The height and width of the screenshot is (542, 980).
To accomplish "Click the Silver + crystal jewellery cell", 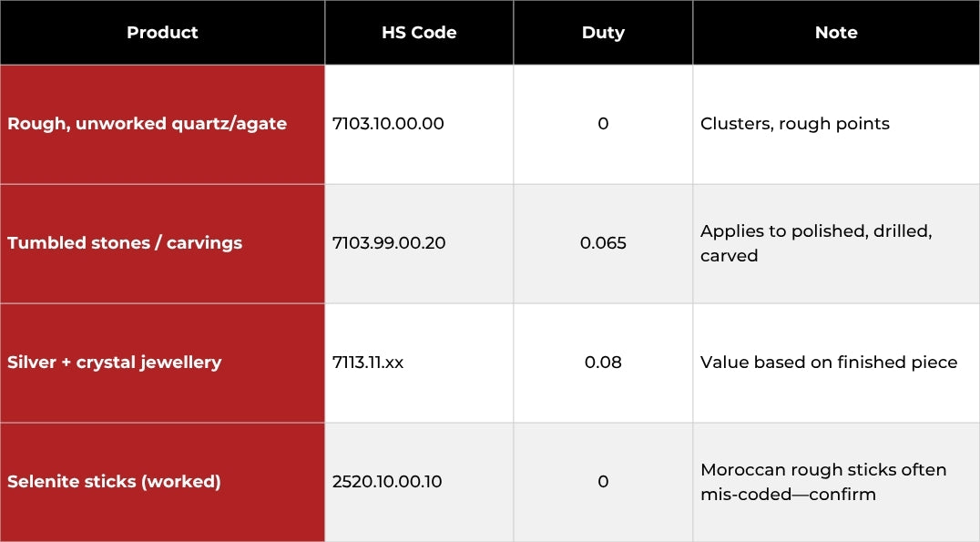I will 115,363.
